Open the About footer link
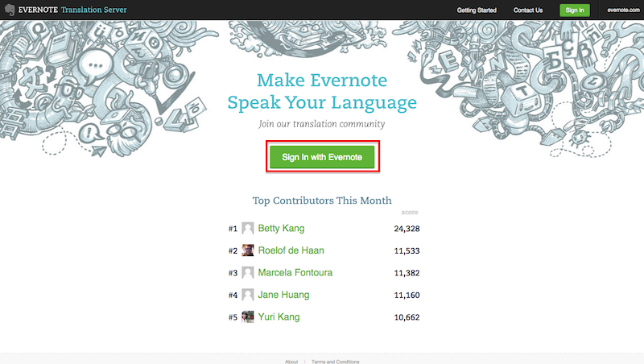This screenshot has width=644, height=364. 291,362
